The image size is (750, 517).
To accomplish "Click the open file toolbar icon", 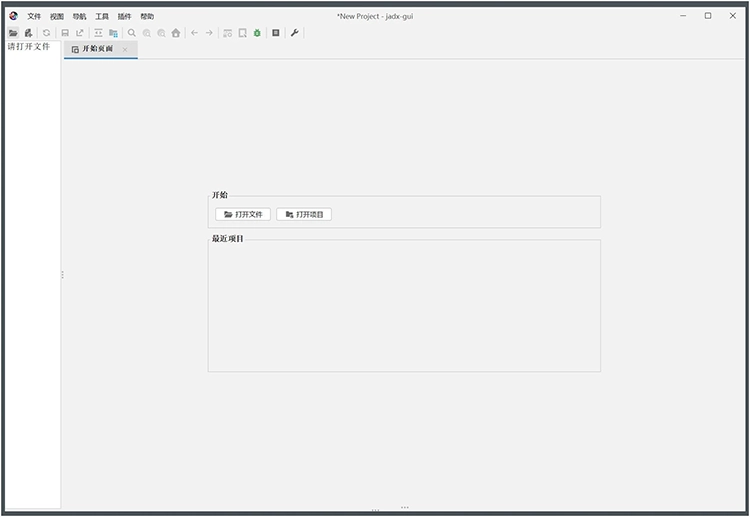I will 13,33.
